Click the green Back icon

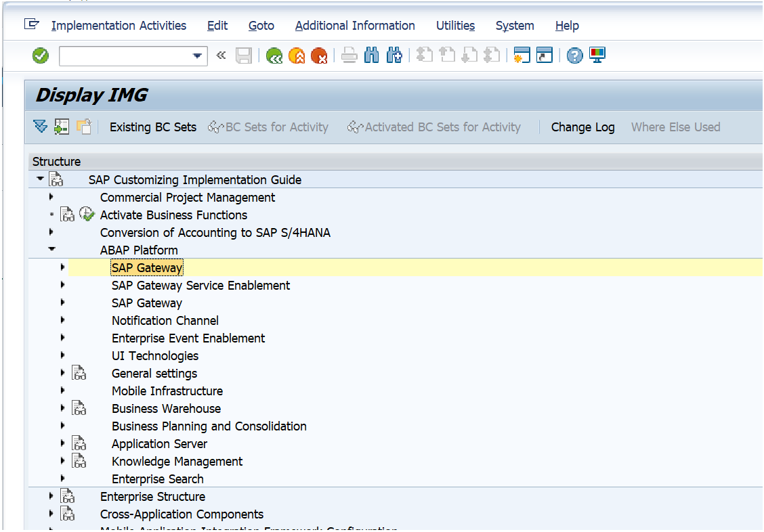tap(274, 56)
